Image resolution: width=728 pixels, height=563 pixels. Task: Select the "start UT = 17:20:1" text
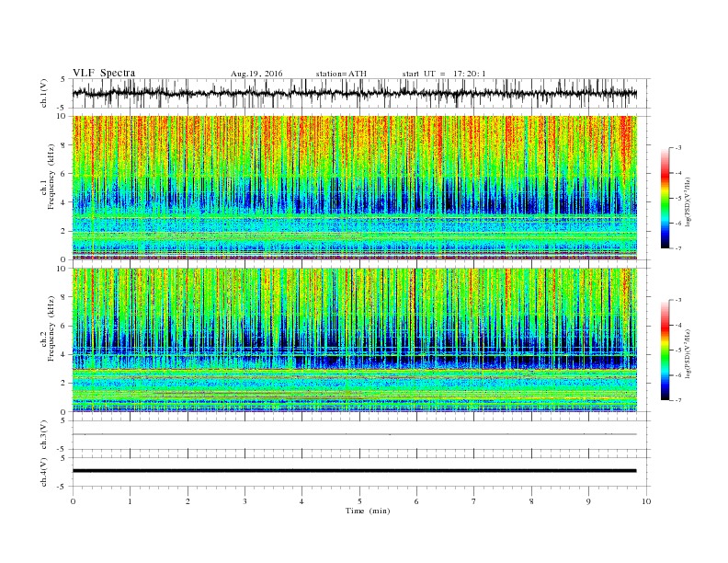443,74
